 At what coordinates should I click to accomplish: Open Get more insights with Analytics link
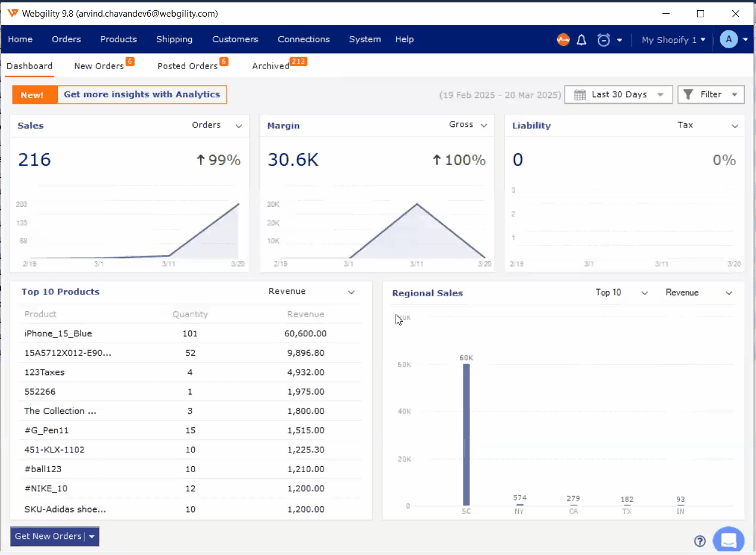(x=142, y=94)
